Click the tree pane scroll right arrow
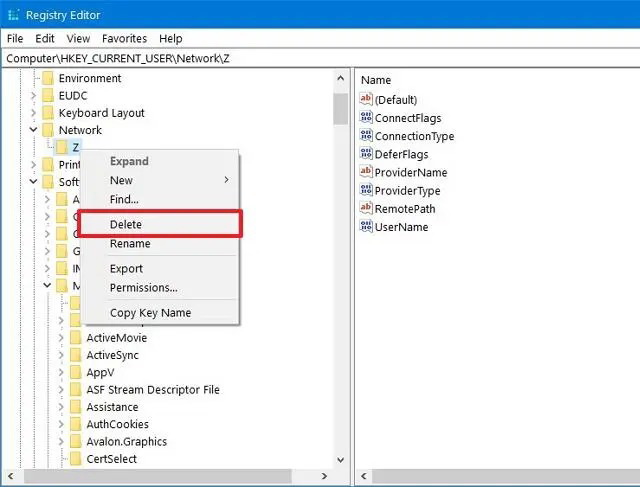This screenshot has height=487, width=640. tap(324, 476)
